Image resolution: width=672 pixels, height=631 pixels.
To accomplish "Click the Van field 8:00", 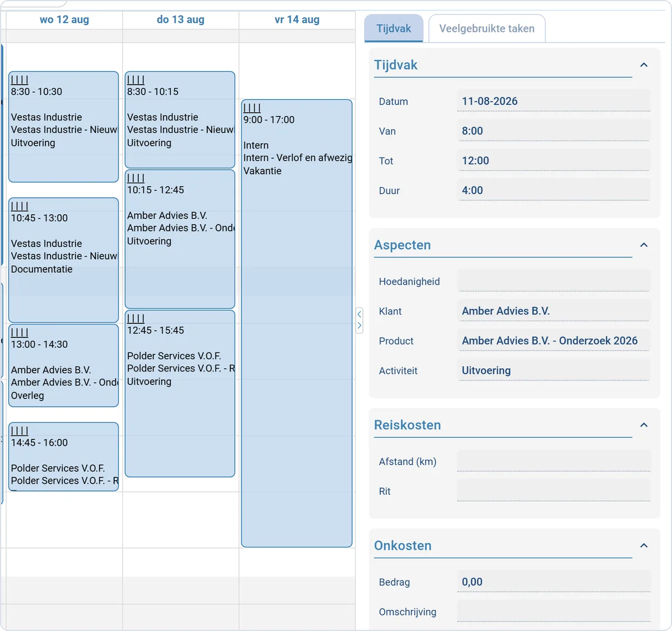I will (554, 131).
